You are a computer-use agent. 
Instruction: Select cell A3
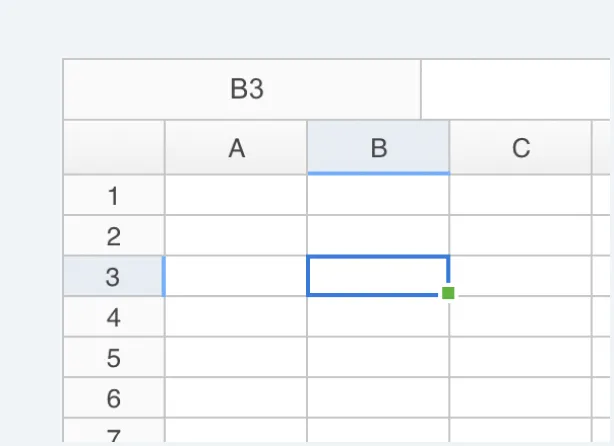click(236, 277)
